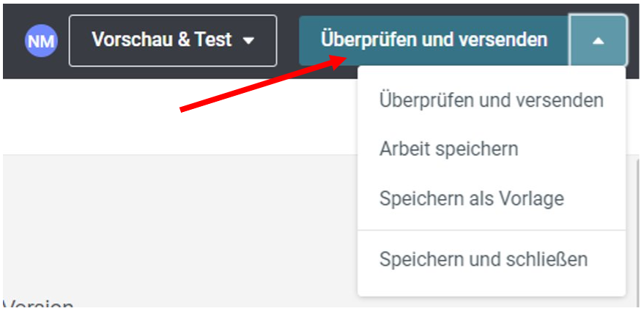Collapse the send options dropdown menu
The height and width of the screenshot is (311, 644).
(x=598, y=40)
